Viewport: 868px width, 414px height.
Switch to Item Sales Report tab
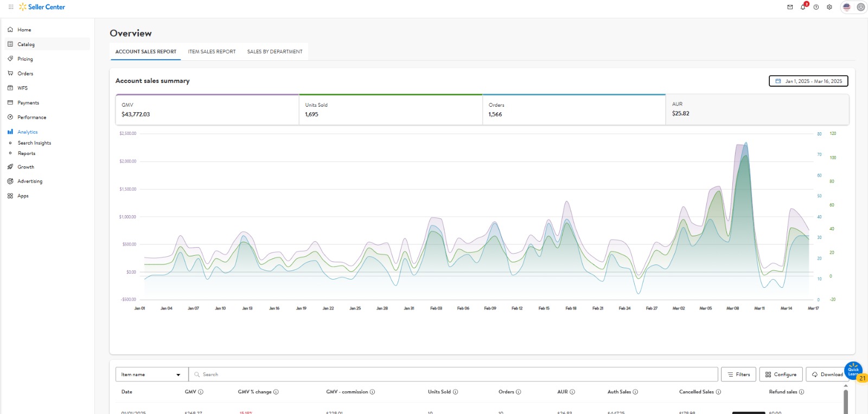point(212,52)
